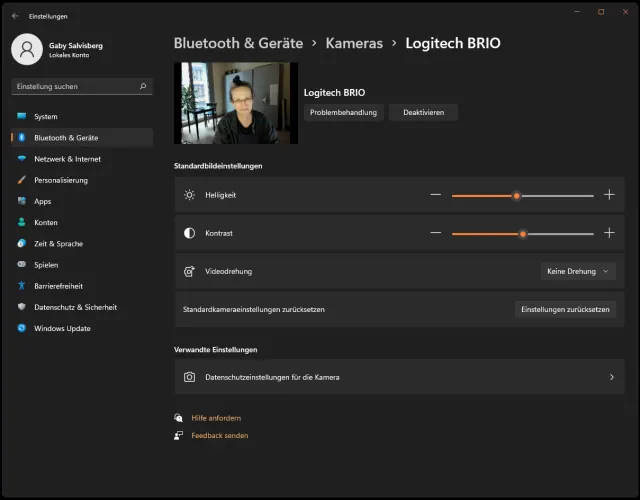Viewport: 640px width, 500px height.
Task: Go to Personalisierung settings
Action: point(61,180)
